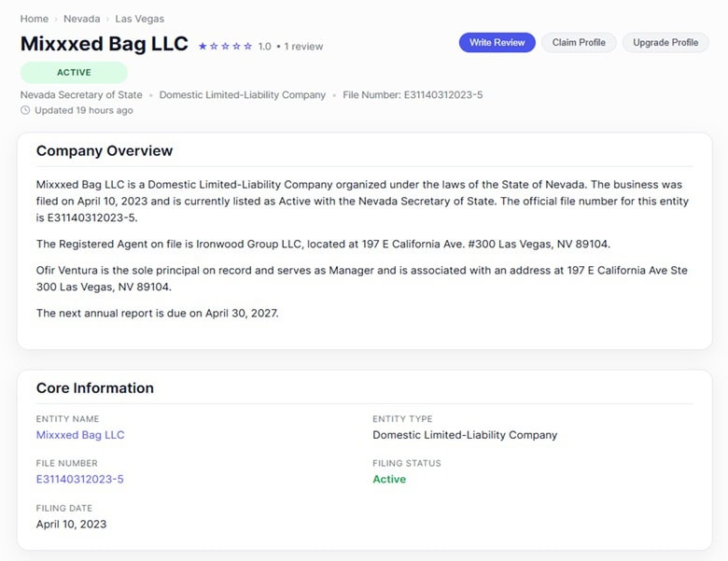Open the Las Vegas breadcrumb link
Image resolution: width=728 pixels, height=561 pixels.
coord(139,19)
